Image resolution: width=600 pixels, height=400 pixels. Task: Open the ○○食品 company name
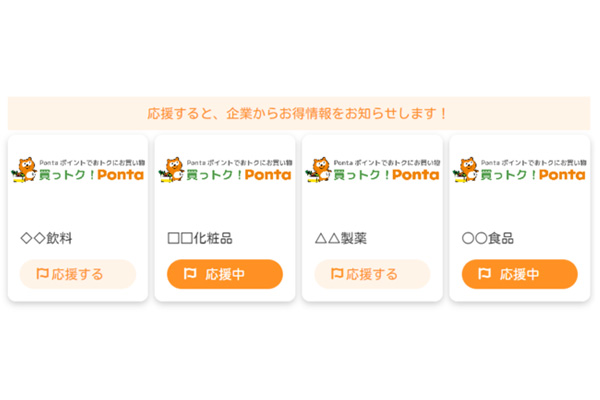488,238
